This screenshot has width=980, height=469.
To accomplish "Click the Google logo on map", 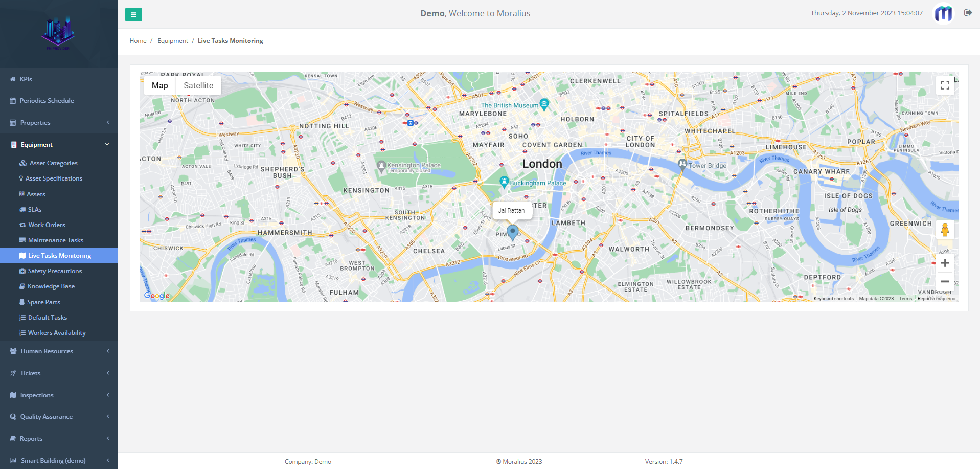I will coord(156,296).
